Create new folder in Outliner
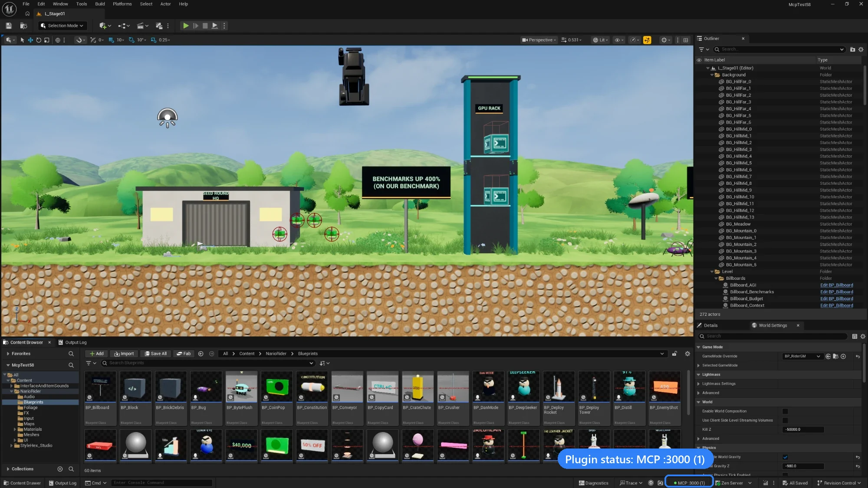 (852, 49)
